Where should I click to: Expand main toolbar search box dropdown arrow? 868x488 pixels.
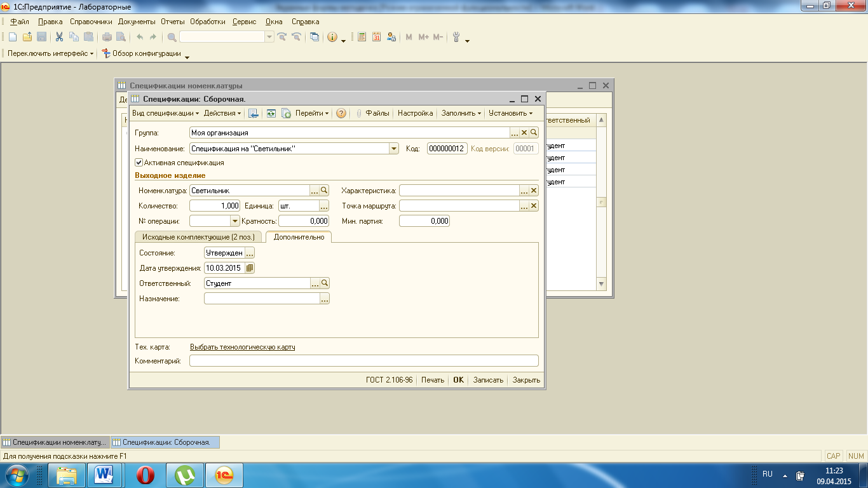tap(269, 37)
